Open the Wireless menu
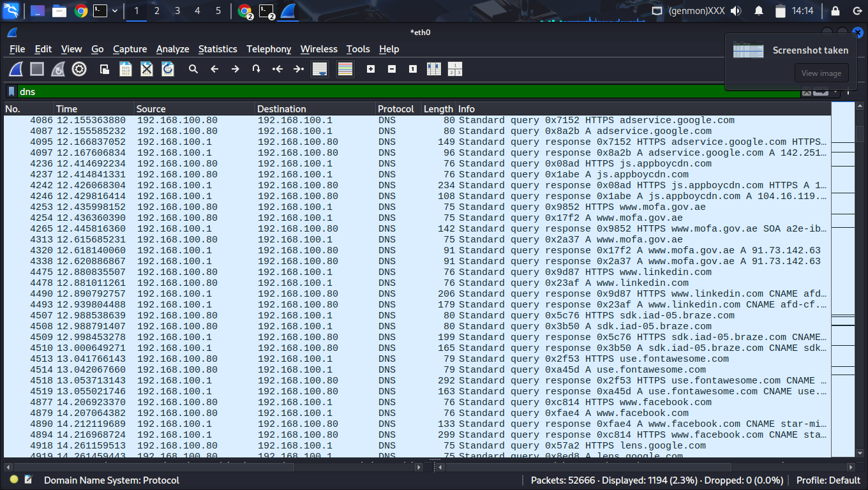Viewport: 868px width, 490px height. coord(319,49)
